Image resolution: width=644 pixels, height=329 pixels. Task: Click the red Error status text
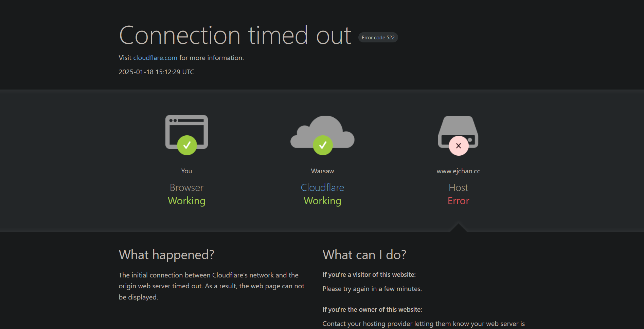[x=458, y=201]
